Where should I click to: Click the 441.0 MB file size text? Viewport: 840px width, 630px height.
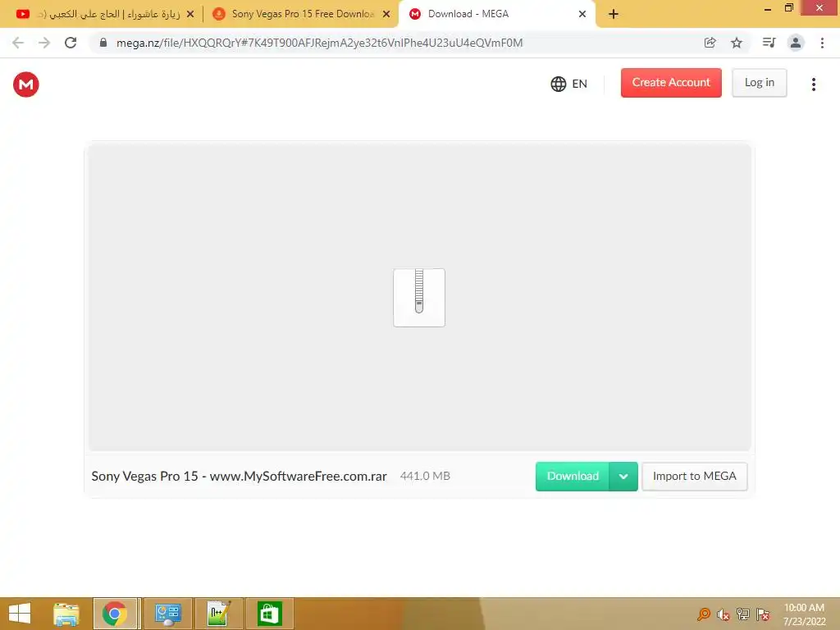(425, 477)
